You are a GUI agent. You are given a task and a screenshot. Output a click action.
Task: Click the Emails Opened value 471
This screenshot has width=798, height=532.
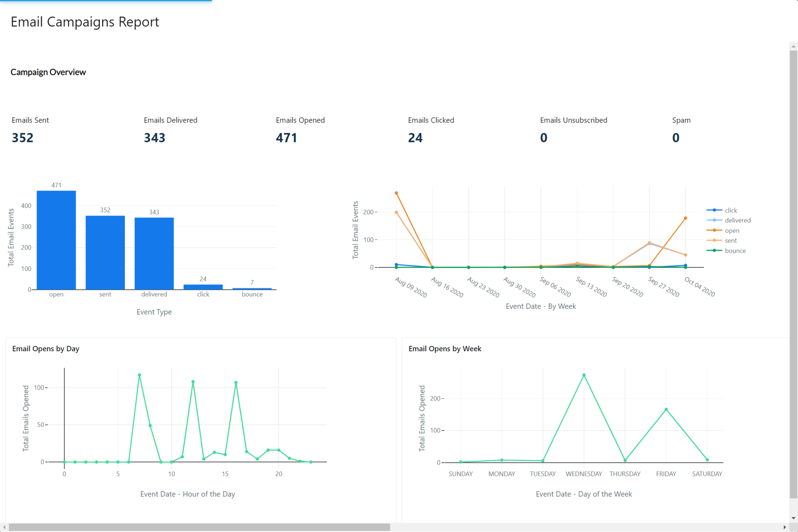coord(286,138)
